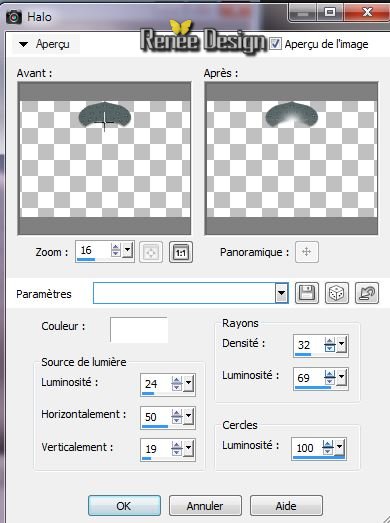The width and height of the screenshot is (390, 523).
Task: Set zoom to 1:1 icon
Action: (180, 252)
